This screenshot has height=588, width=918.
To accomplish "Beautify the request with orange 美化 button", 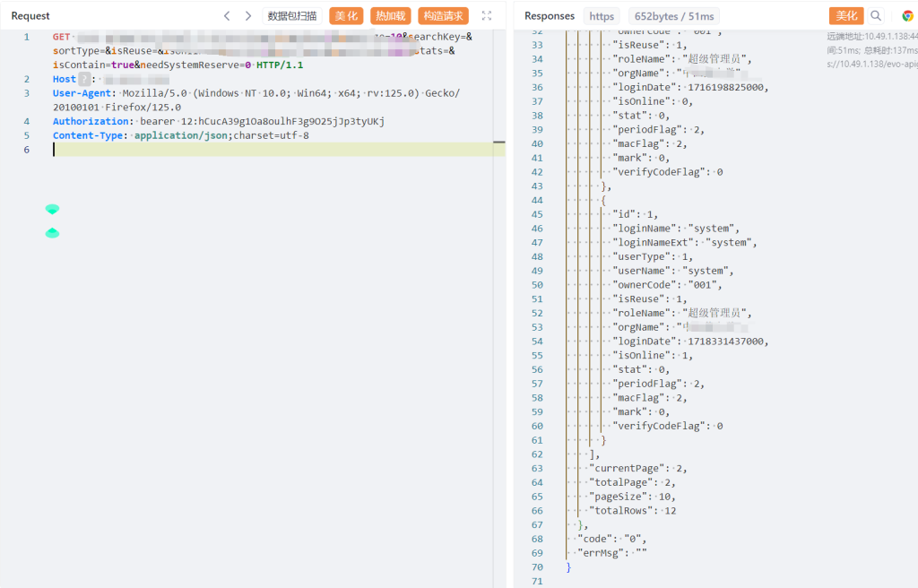I will 346,16.
